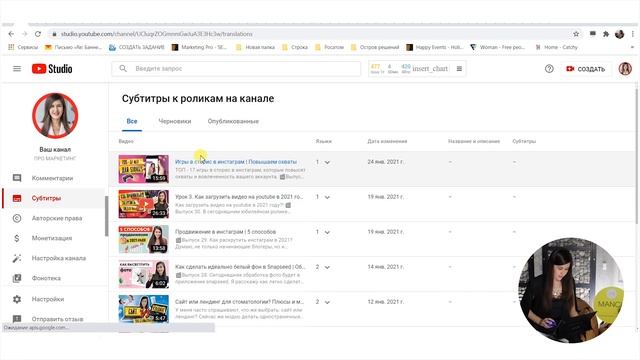Click thumbnail of Продвижение в инстаграм video
Image resolution: width=640 pixels, height=360 pixels.
(x=143, y=239)
